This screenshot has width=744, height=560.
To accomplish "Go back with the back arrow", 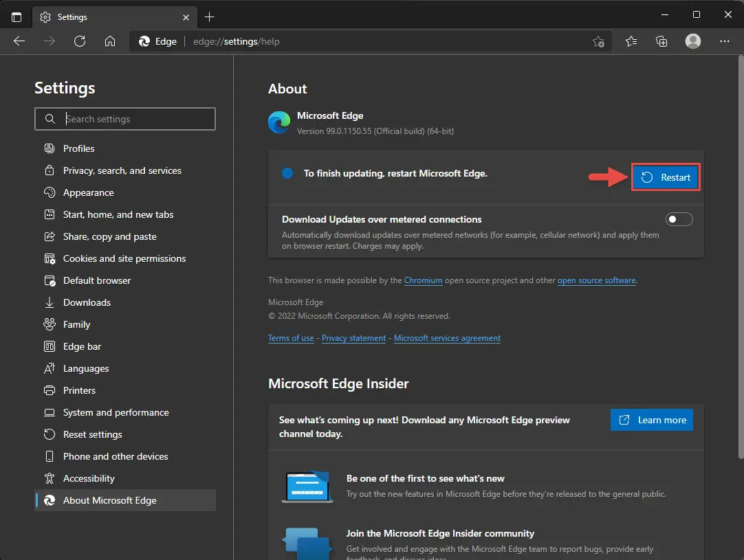I will tap(19, 41).
